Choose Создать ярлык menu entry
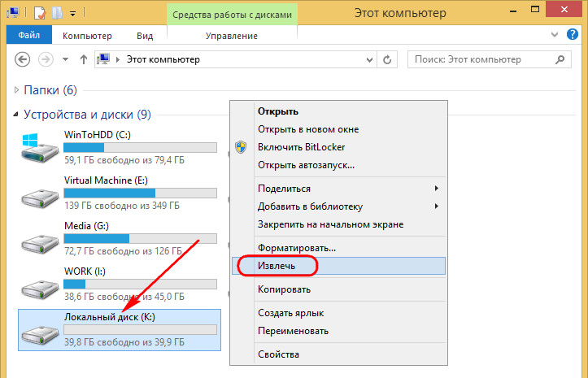 338,313
